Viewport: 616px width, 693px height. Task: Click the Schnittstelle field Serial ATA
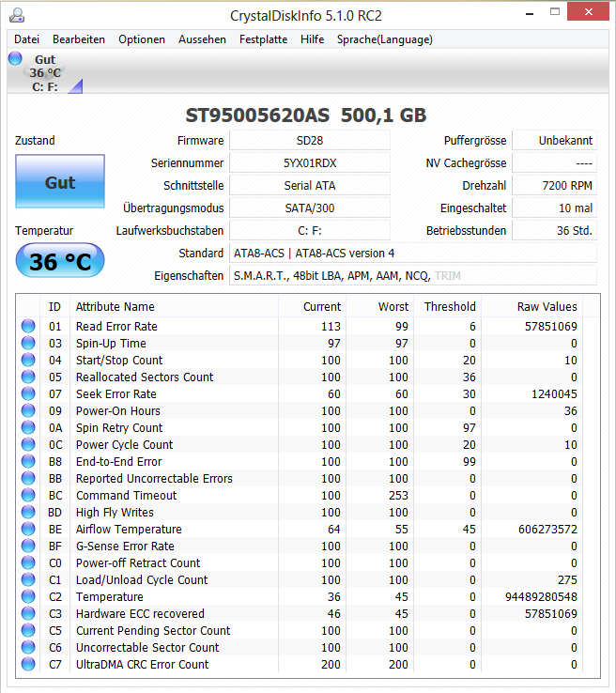[310, 186]
